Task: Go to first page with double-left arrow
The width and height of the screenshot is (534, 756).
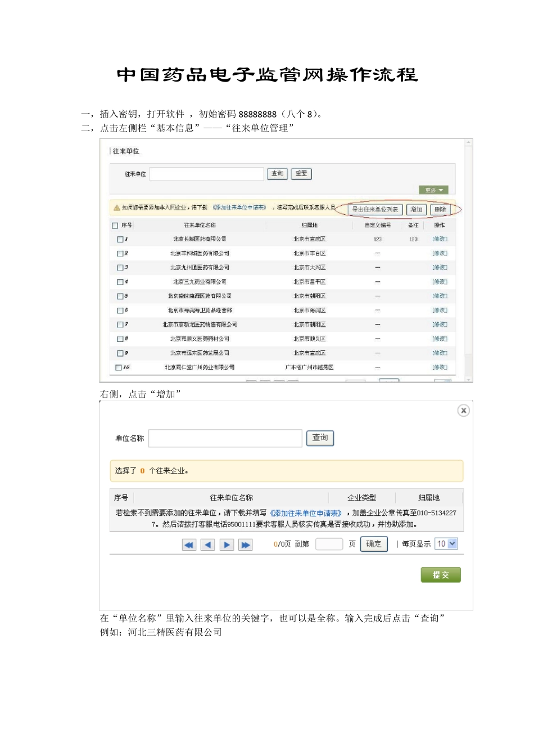Action: 189,544
